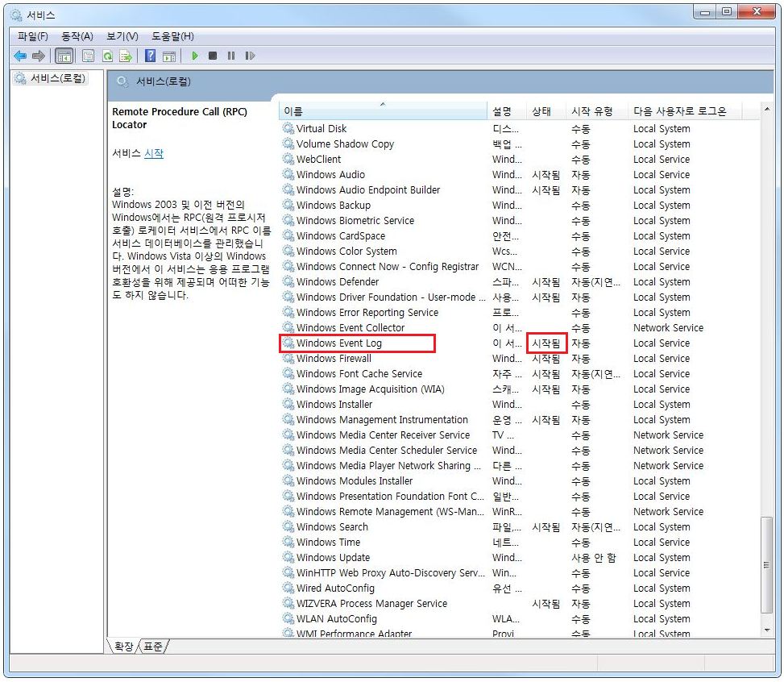Open the 도움말(H) menu
784x682 pixels.
pyautogui.click(x=172, y=36)
